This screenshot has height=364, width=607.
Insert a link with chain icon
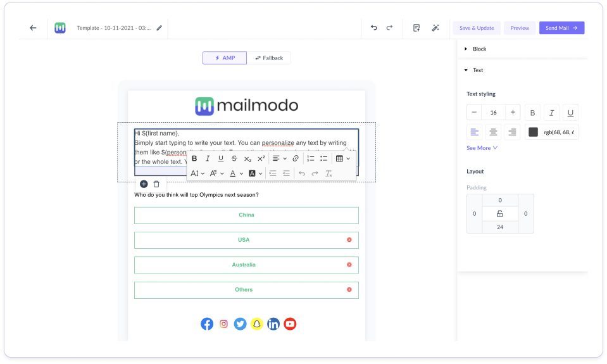pyautogui.click(x=296, y=158)
